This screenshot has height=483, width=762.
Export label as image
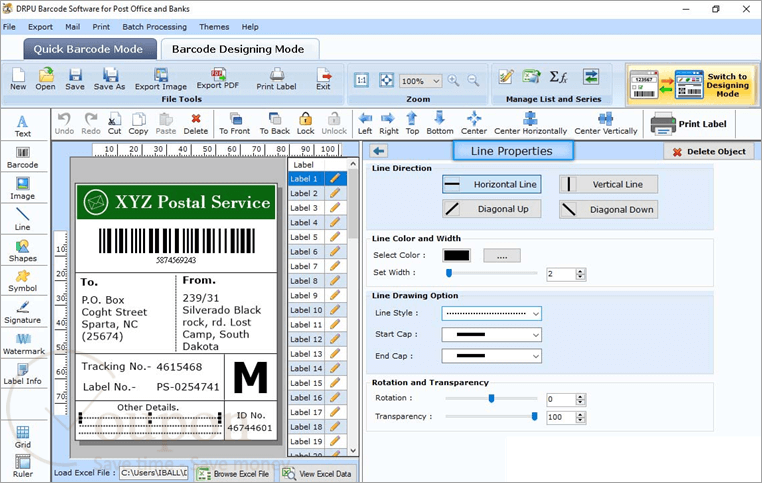(x=161, y=79)
